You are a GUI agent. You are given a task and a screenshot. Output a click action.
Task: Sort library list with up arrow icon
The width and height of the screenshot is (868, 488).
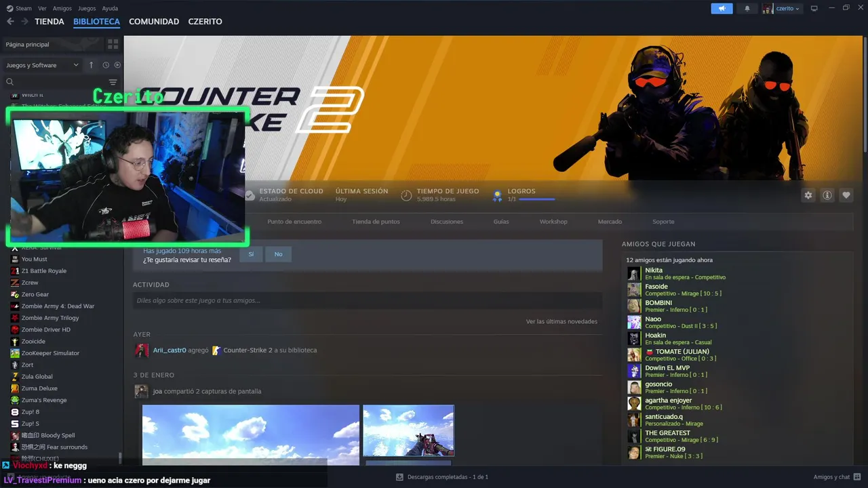coord(91,65)
